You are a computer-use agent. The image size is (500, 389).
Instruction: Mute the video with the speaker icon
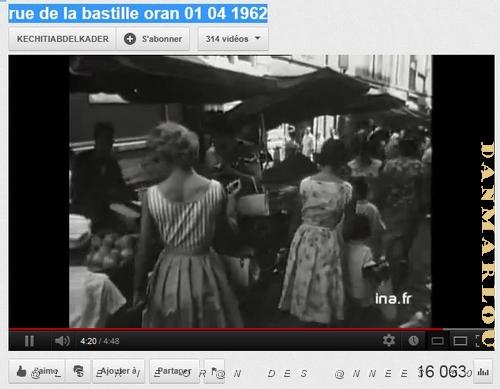[x=62, y=341]
